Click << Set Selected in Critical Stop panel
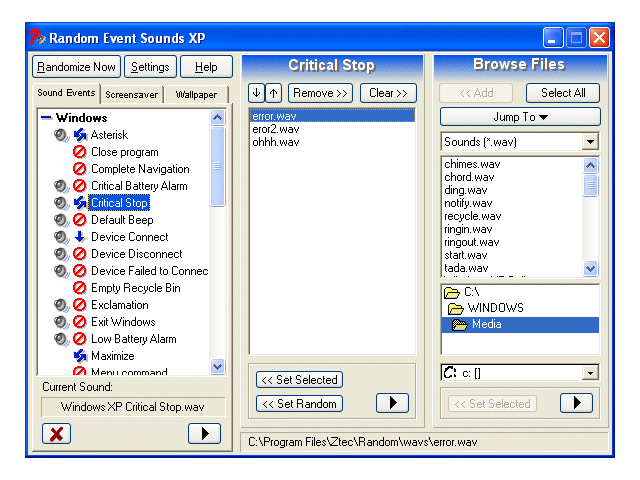Image resolution: width=640 pixels, height=480 pixels. click(300, 380)
